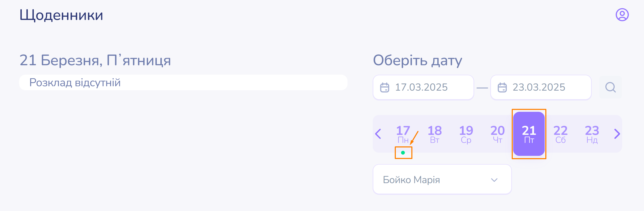
Task: Go to previous week arrow
Action: click(378, 134)
